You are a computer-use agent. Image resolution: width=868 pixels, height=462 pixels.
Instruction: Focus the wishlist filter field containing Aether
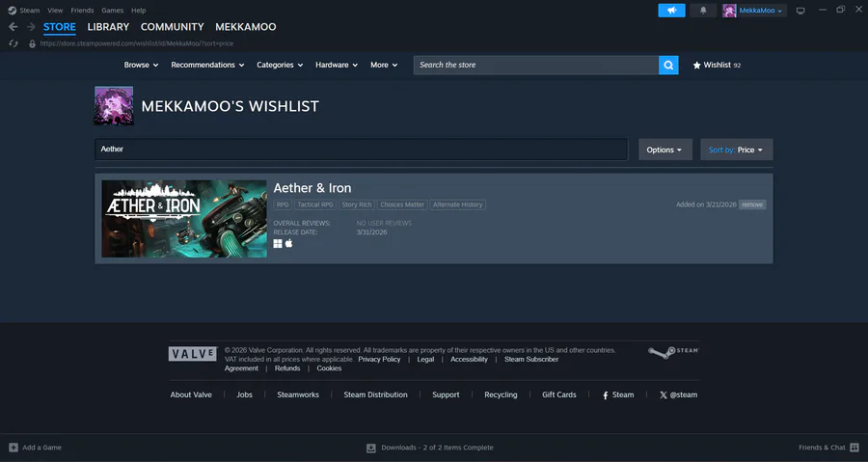pyautogui.click(x=361, y=149)
